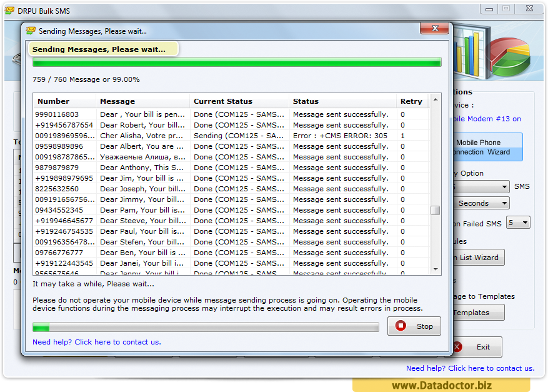The image size is (548, 392).
Task: Click the Error : +CMS ERROR: 305 status
Action: pyautogui.click(x=340, y=136)
